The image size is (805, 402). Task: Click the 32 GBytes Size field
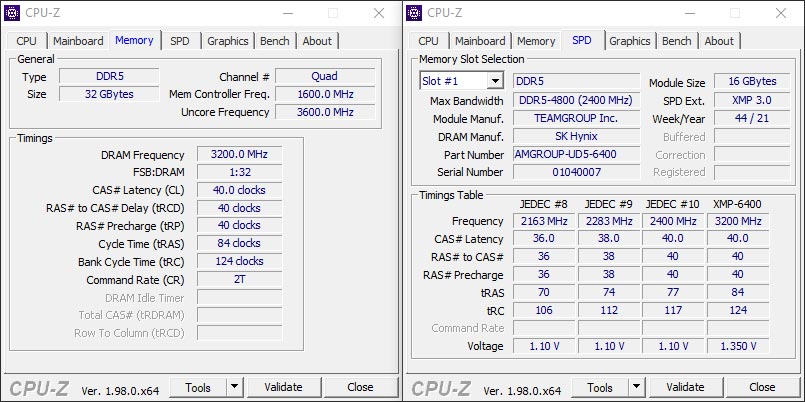point(109,94)
